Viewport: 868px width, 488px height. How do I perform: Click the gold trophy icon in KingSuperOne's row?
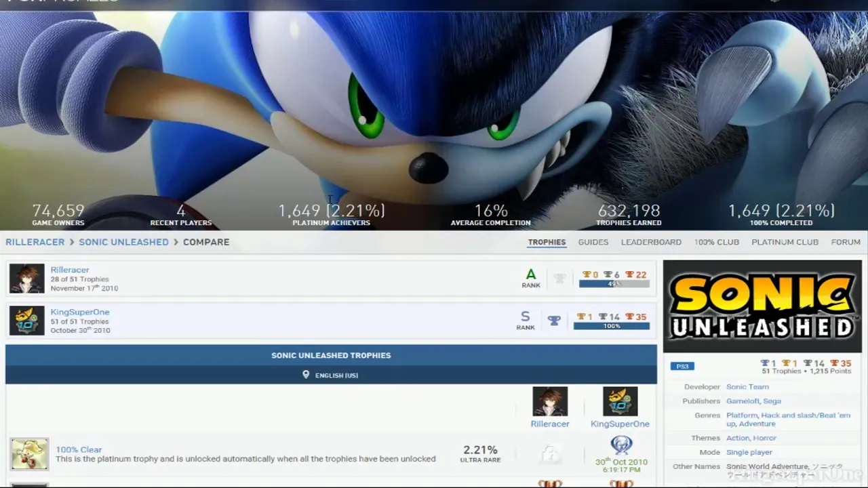coord(580,317)
